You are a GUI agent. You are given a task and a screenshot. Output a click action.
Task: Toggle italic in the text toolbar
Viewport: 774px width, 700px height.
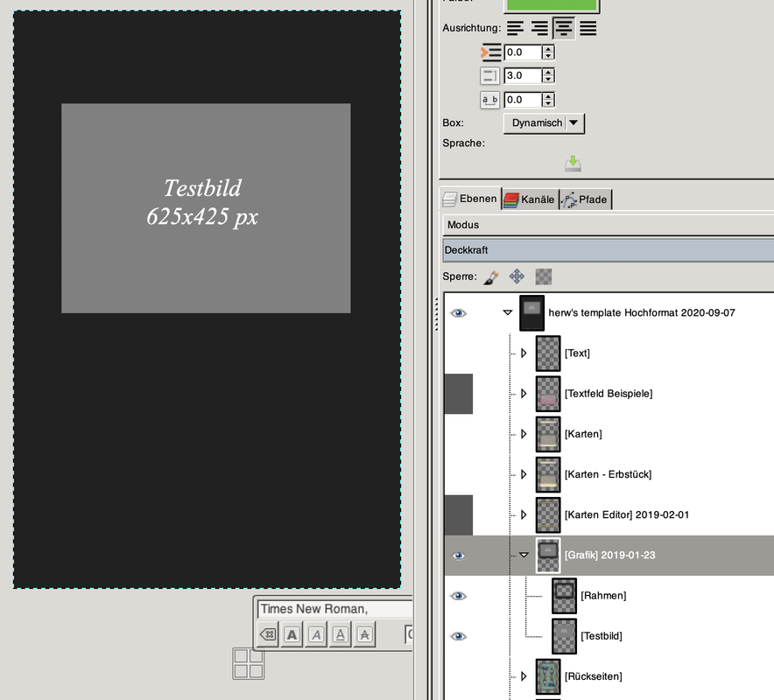[316, 634]
